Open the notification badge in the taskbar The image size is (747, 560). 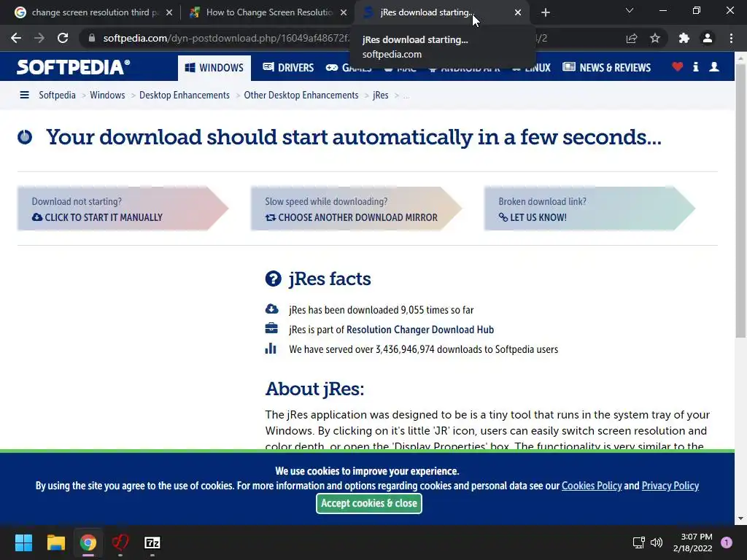[726, 542]
